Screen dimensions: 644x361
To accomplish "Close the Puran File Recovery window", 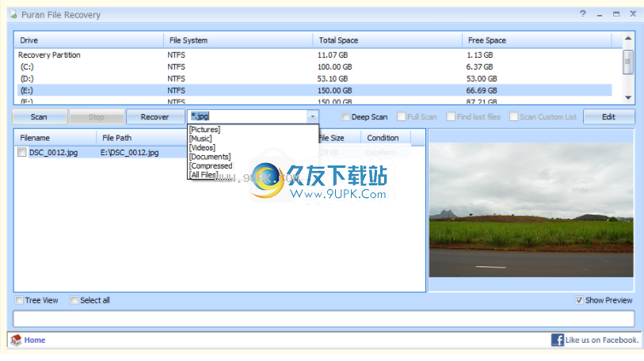I will coord(633,14).
